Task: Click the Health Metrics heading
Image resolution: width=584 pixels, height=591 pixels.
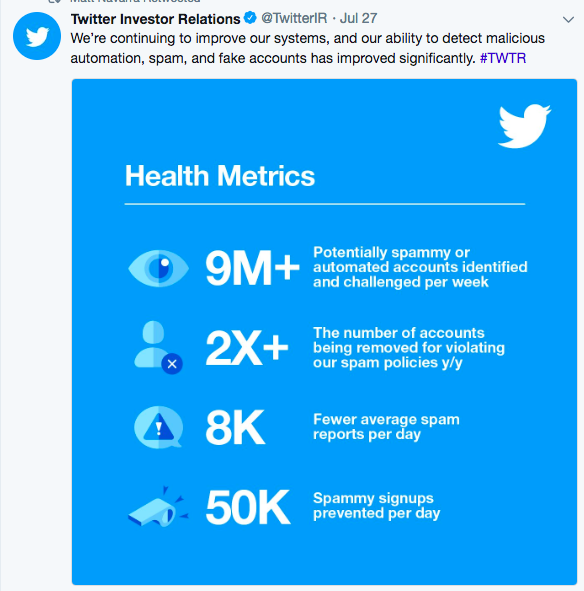Action: 220,176
